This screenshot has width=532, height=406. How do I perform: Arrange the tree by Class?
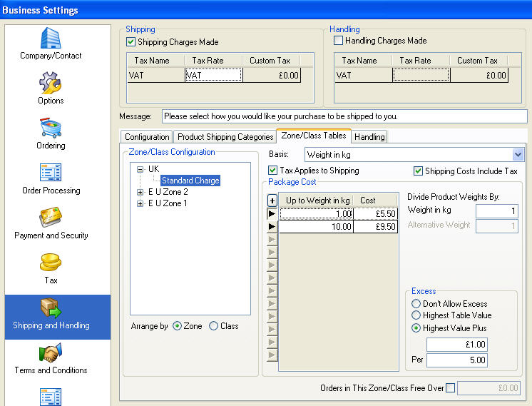click(x=214, y=326)
